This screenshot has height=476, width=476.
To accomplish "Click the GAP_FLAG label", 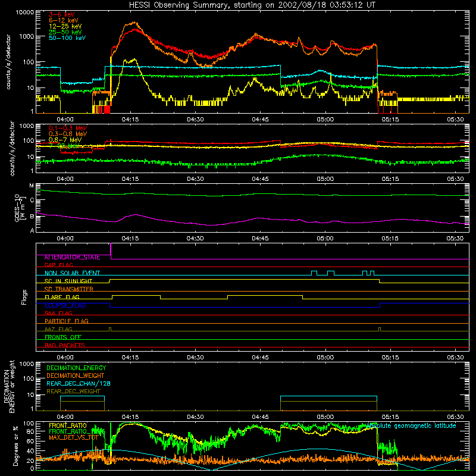I will [58, 265].
